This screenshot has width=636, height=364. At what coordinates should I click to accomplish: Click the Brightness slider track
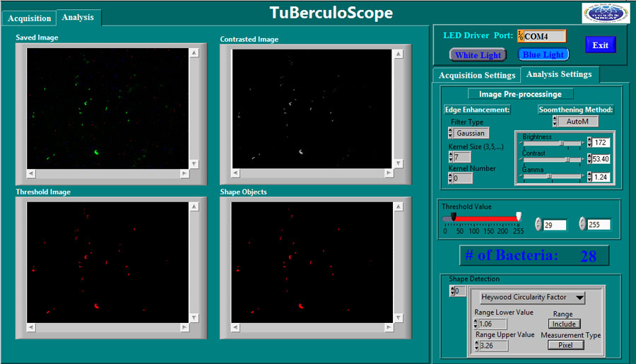click(553, 143)
